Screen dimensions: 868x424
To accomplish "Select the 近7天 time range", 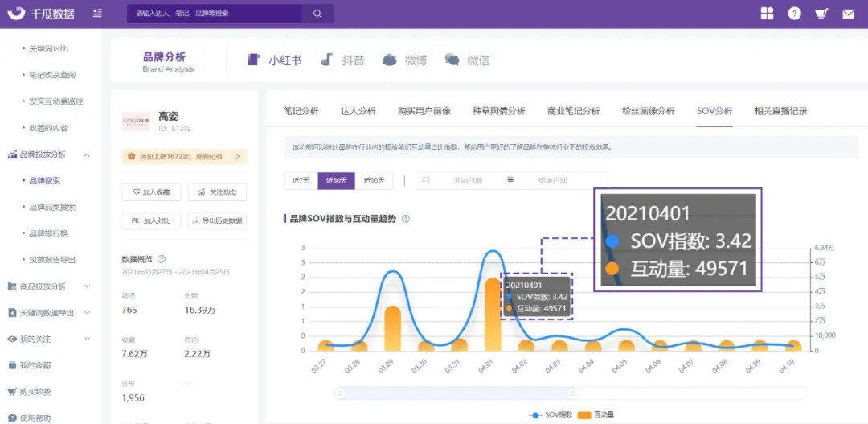I will point(301,181).
